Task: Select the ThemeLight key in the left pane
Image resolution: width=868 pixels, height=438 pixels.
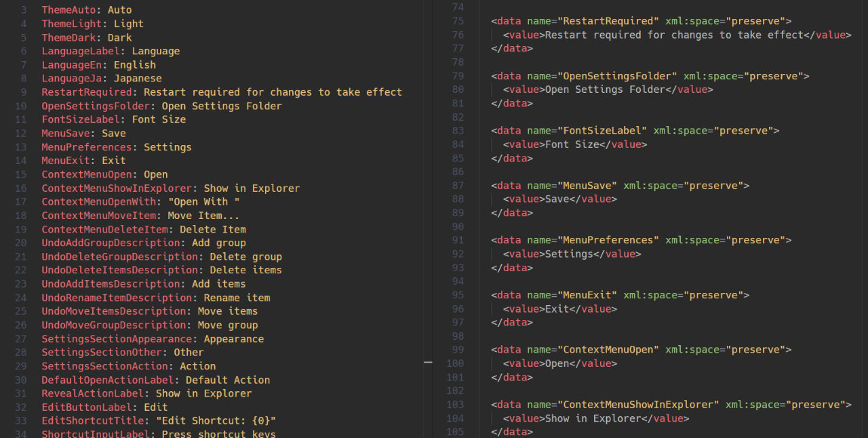Action: tap(72, 24)
